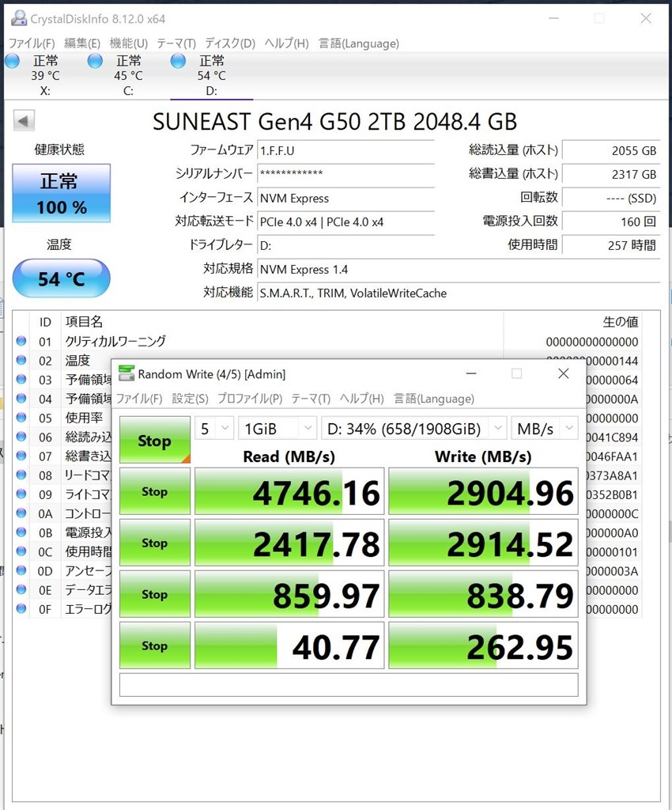Click the power-on count value 160 回
The image size is (672, 810).
tap(611, 221)
